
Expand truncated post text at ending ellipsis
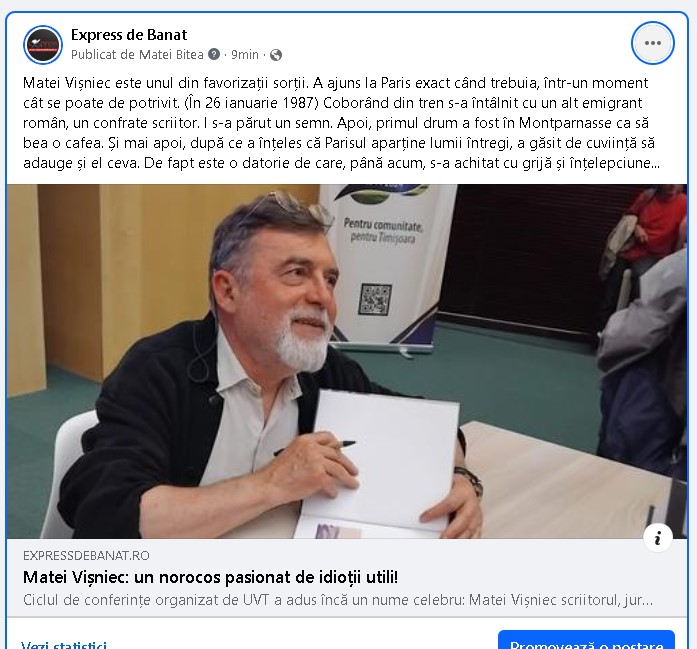(x=655, y=163)
